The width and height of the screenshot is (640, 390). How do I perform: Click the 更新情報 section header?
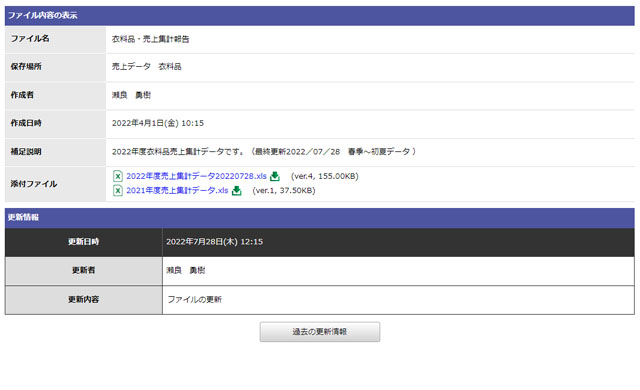320,217
